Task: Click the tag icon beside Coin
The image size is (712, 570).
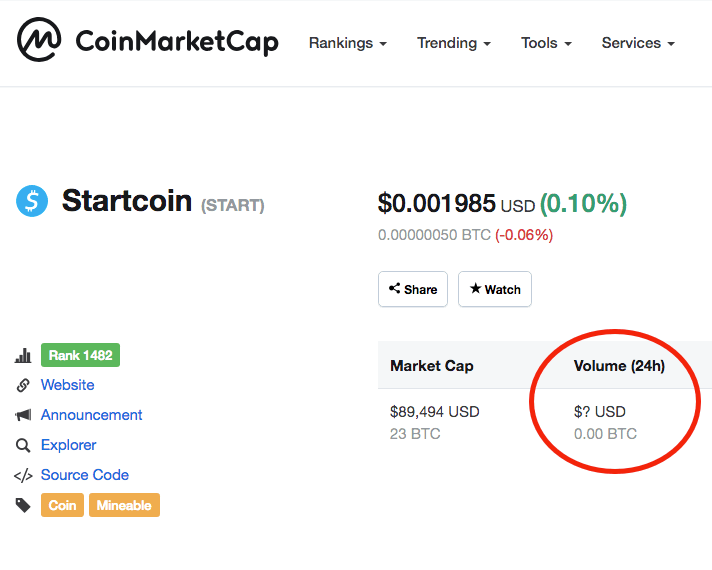Action: (23, 505)
